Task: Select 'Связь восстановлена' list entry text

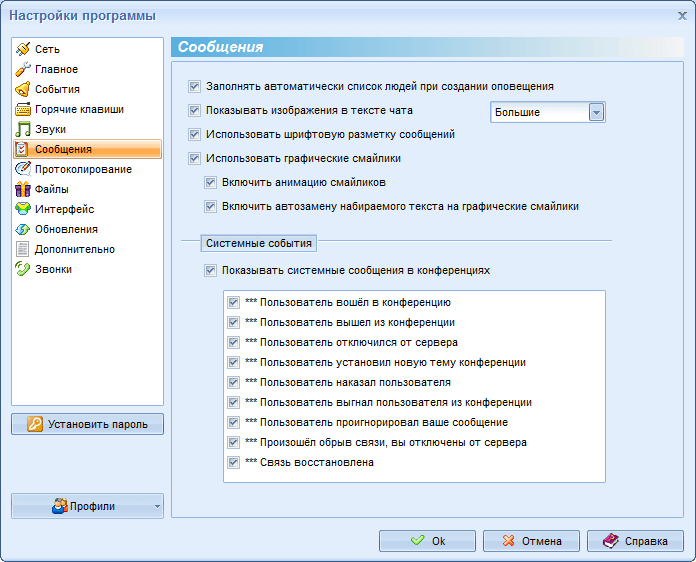Action: point(316,462)
